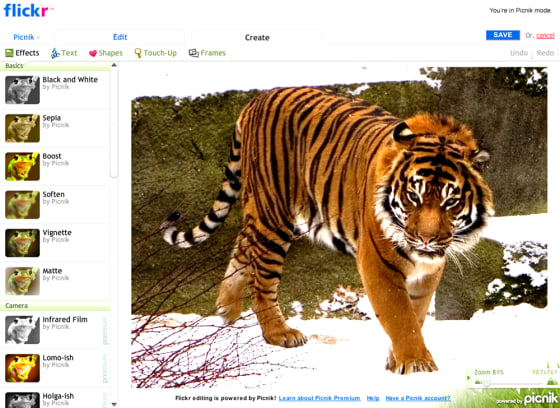Collapse the Basics section header
This screenshot has height=408, width=560.
tap(55, 66)
